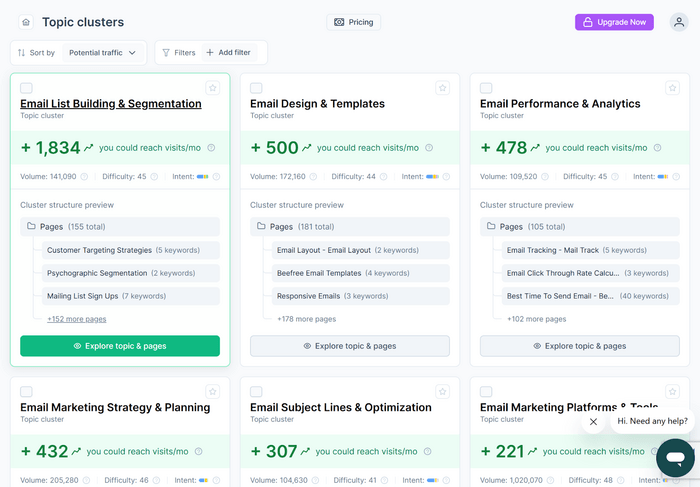700x487 pixels.
Task: Click Intent color bar in Email Design card
Action: [432, 177]
